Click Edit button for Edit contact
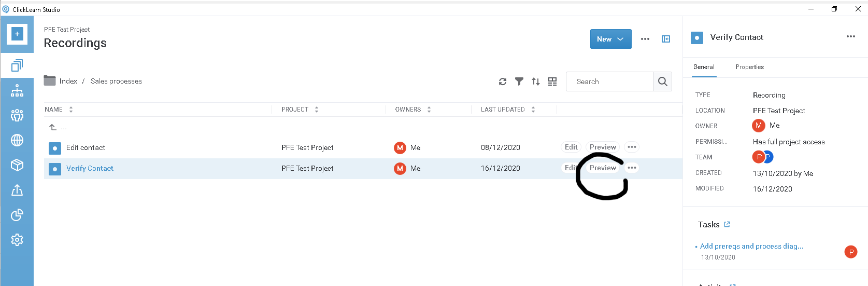The width and height of the screenshot is (868, 286). 571,147
